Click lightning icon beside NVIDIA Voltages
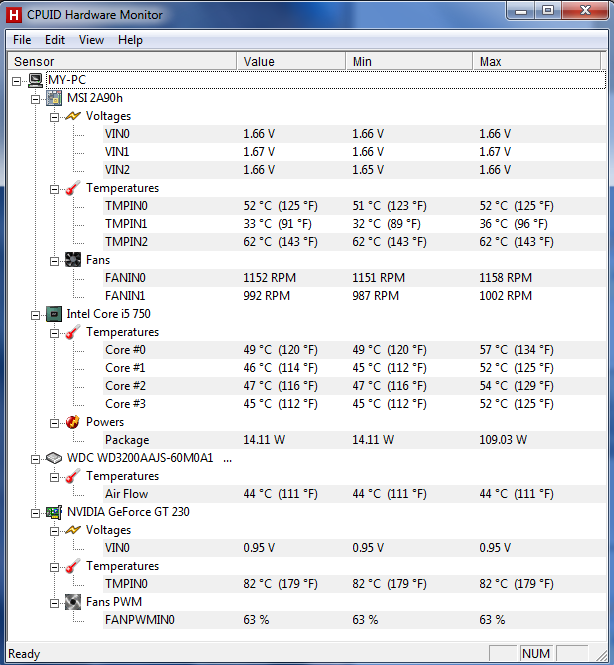The image size is (614, 665). (73, 530)
